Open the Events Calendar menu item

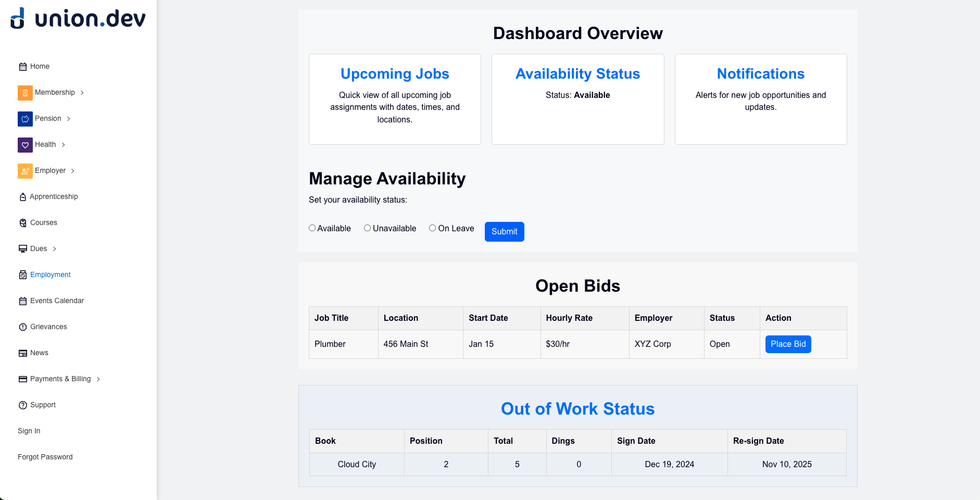click(57, 301)
